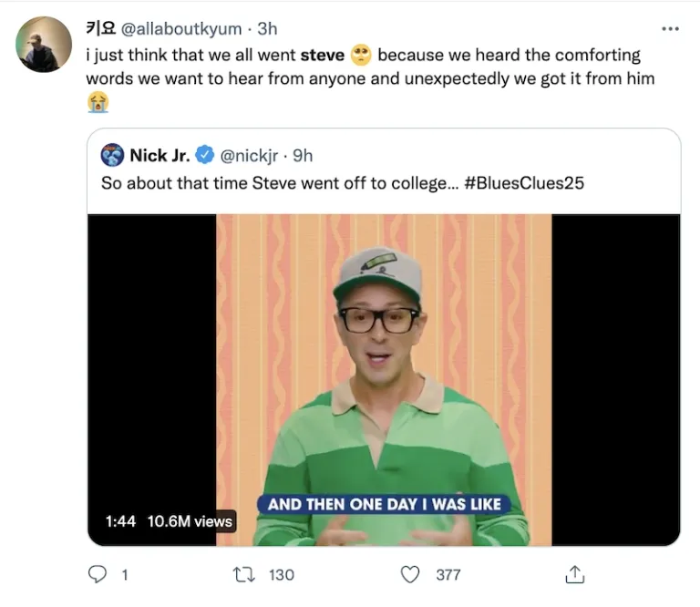Click the reply count number 1
700x607 pixels.
point(124,574)
